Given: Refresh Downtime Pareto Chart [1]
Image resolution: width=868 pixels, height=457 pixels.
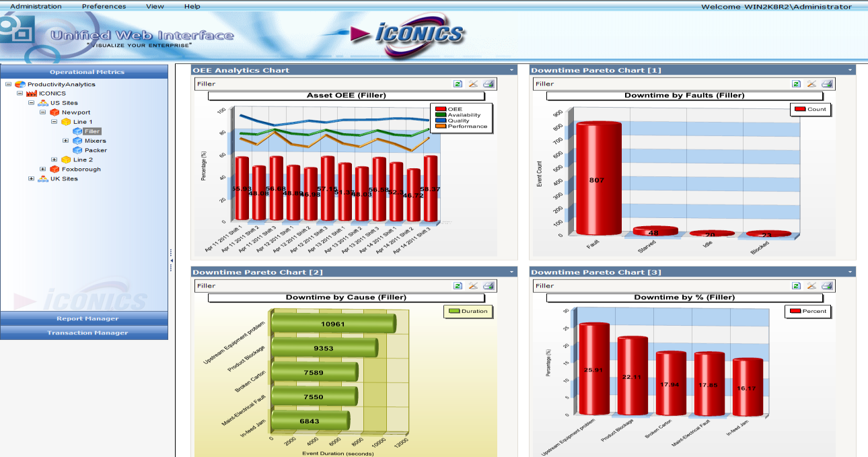Looking at the screenshot, I should coord(797,84).
